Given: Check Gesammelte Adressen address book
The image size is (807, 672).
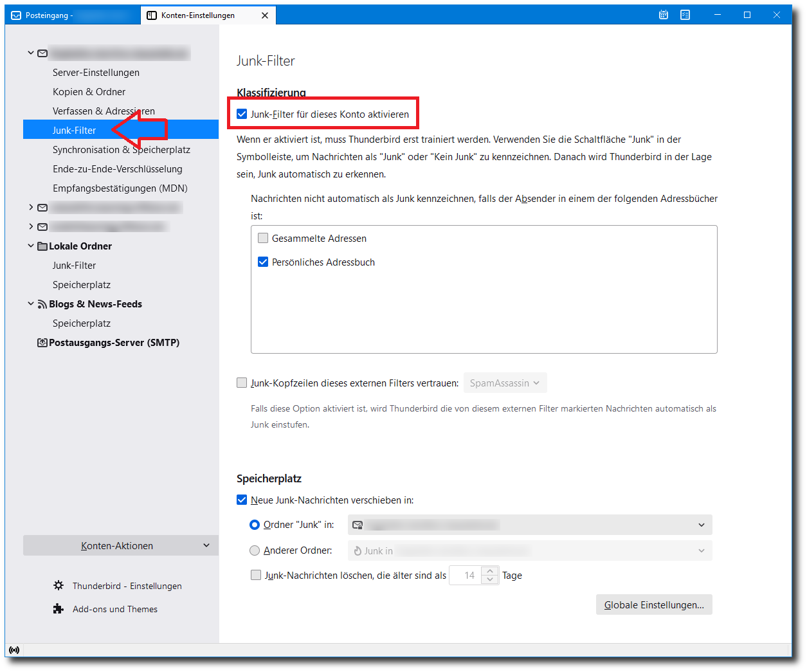Looking at the screenshot, I should (x=263, y=238).
